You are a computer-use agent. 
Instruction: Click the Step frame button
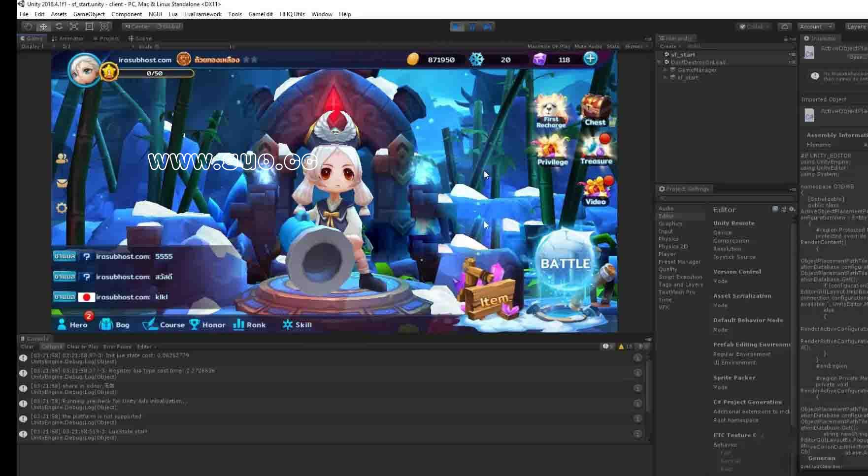(488, 27)
